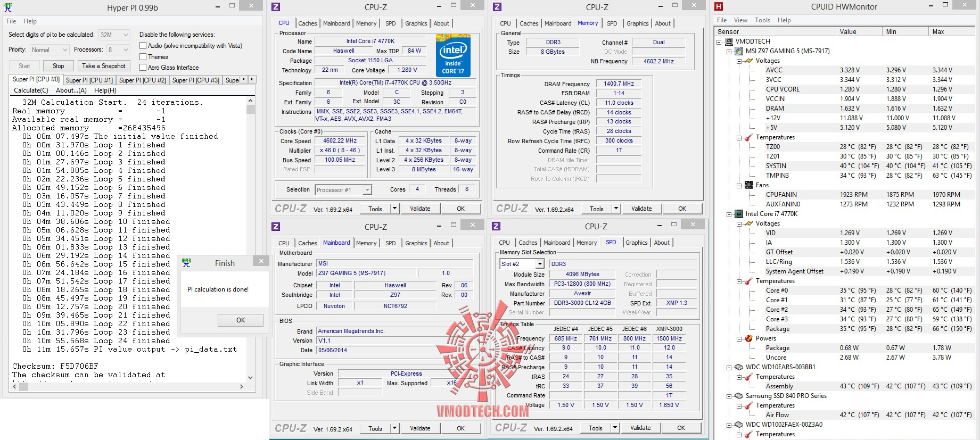Viewport: 980px width, 440px height.
Task: Click the Stop button in Hyper PI
Action: [59, 66]
